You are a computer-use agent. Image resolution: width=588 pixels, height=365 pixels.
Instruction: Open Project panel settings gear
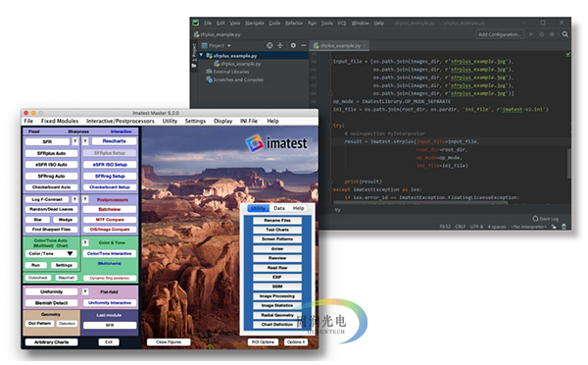[293, 45]
